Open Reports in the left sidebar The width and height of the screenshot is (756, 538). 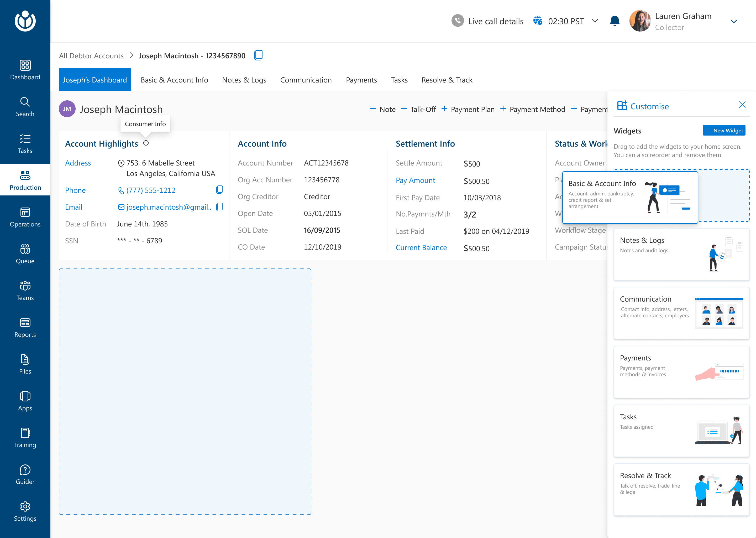[25, 327]
